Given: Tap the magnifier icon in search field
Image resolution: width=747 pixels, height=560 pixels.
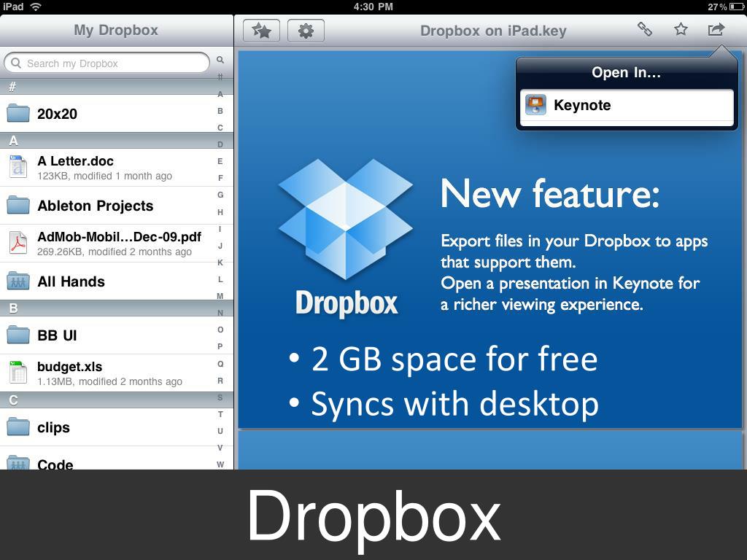Looking at the screenshot, I should click(16, 63).
